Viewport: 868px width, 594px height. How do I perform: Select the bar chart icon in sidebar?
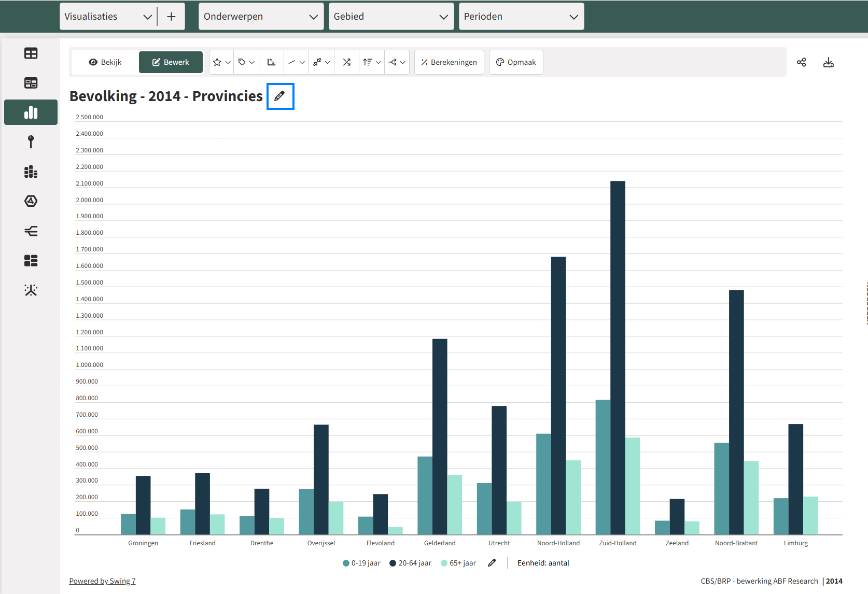pos(31,112)
